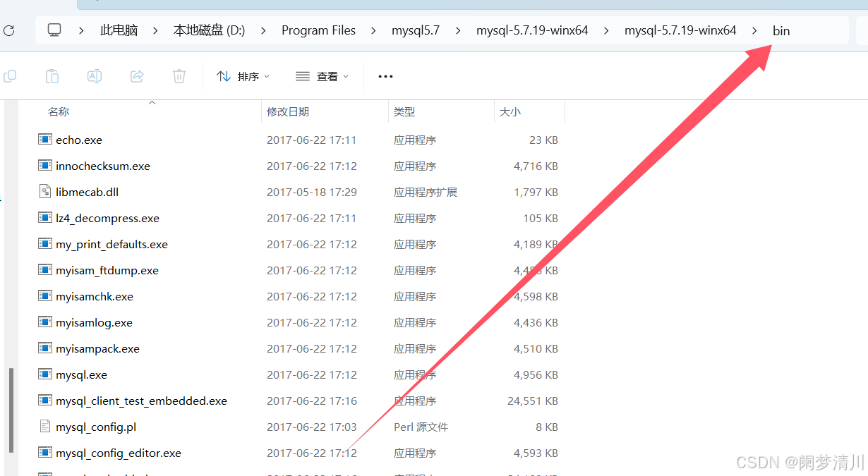Navigate to Program Files via breadcrumb

[x=318, y=30]
